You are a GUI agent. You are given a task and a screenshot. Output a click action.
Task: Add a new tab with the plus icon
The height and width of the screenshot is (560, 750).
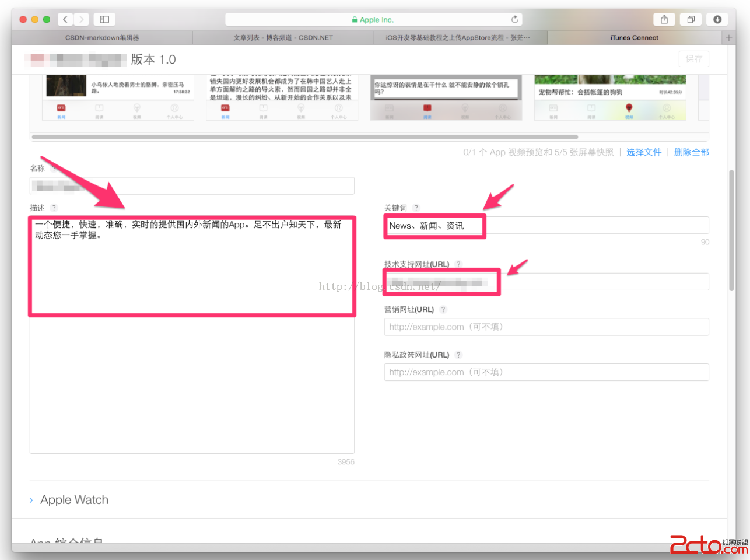coord(728,38)
